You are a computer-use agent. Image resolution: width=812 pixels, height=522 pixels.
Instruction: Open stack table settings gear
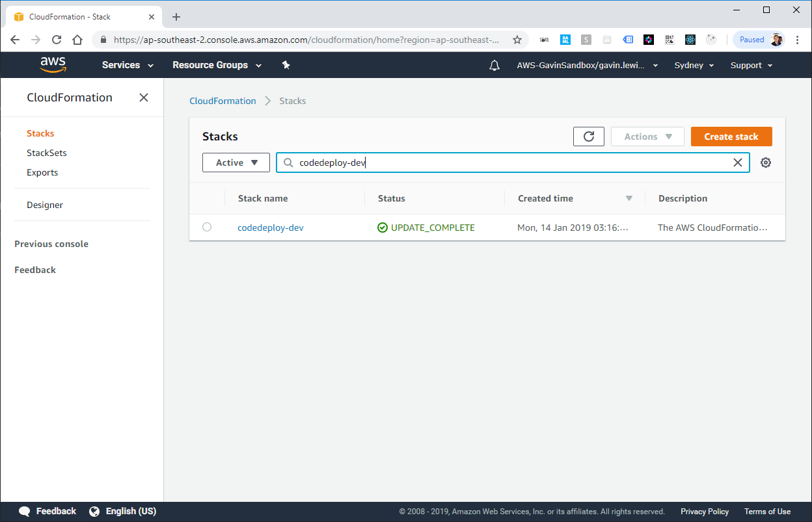coord(766,163)
